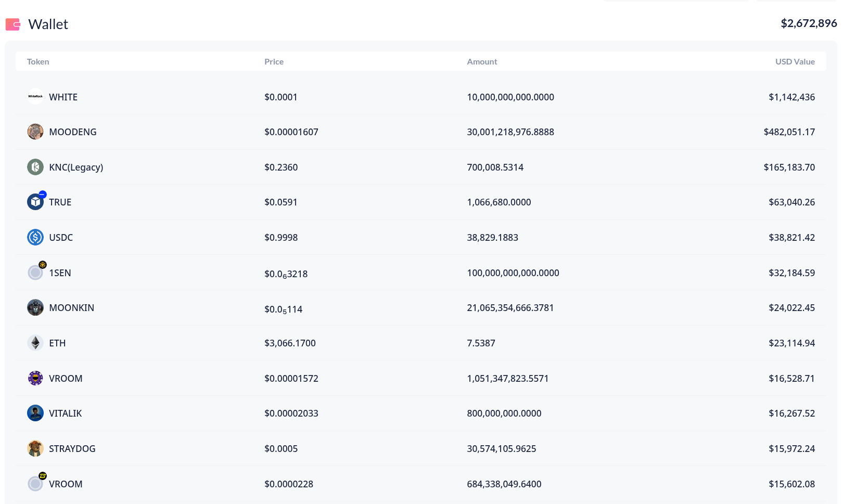This screenshot has width=843, height=504.
Task: Click the Wallet title label
Action: pyautogui.click(x=48, y=24)
